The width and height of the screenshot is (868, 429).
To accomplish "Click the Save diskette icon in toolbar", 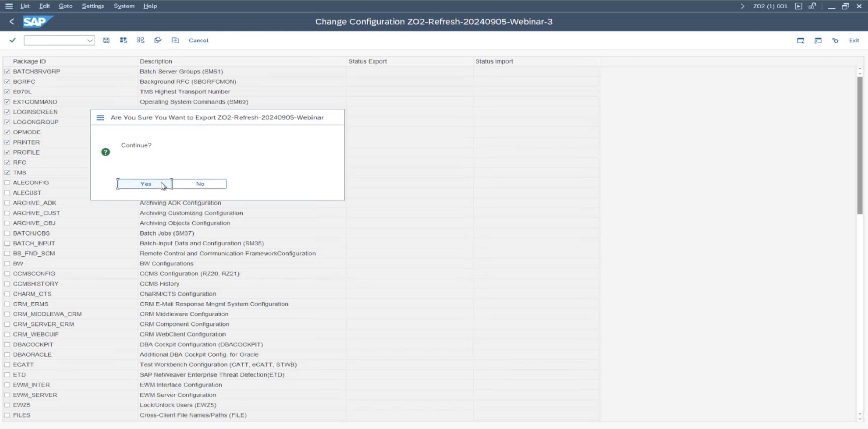I will tap(106, 40).
